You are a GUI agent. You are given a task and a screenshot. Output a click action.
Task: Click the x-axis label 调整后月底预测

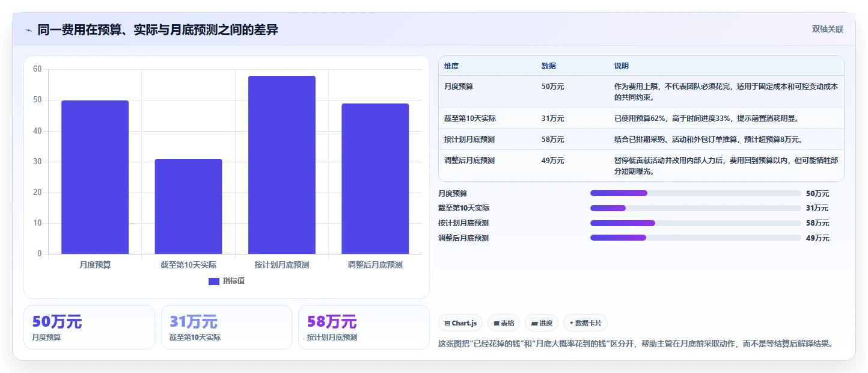pos(375,265)
